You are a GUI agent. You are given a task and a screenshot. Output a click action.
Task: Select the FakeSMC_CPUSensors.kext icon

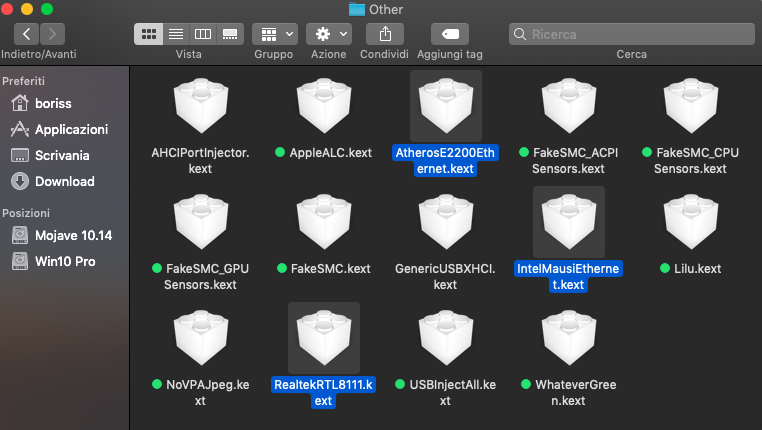pos(691,105)
